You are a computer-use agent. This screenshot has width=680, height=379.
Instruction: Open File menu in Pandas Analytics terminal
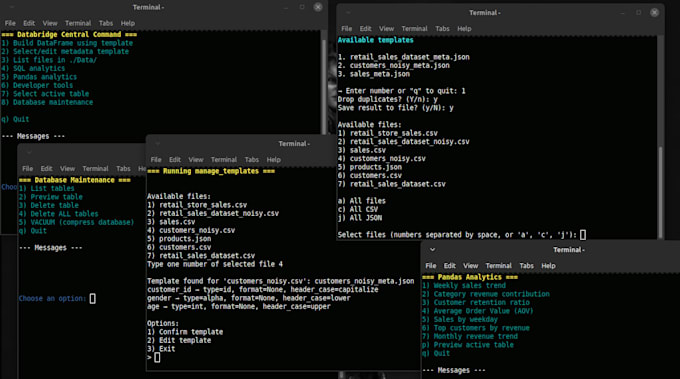pos(431,265)
